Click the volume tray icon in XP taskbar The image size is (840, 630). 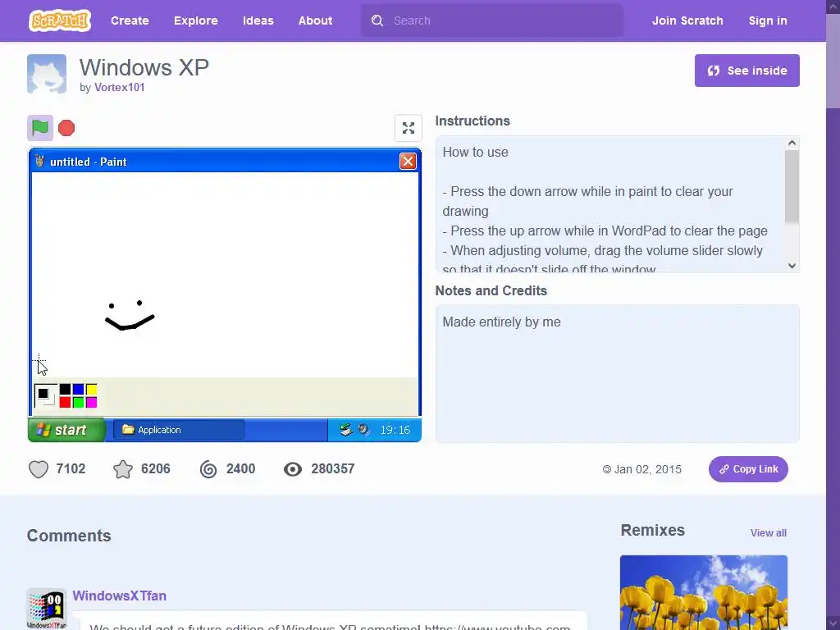pos(364,430)
